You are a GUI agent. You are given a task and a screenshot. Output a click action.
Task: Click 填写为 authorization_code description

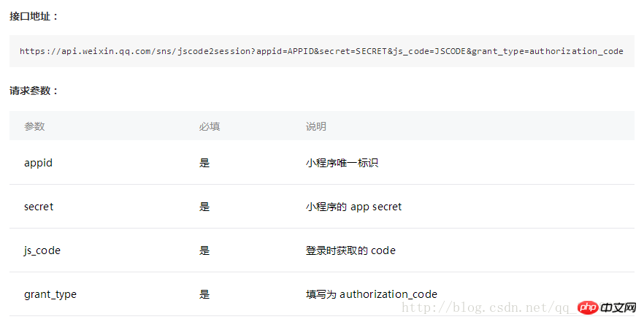coord(371,294)
